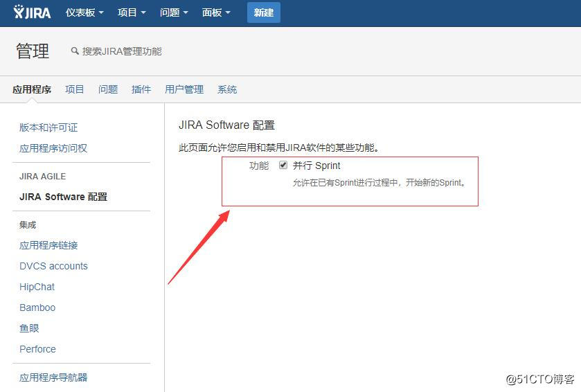Open the 面板 dropdown menu

point(216,12)
